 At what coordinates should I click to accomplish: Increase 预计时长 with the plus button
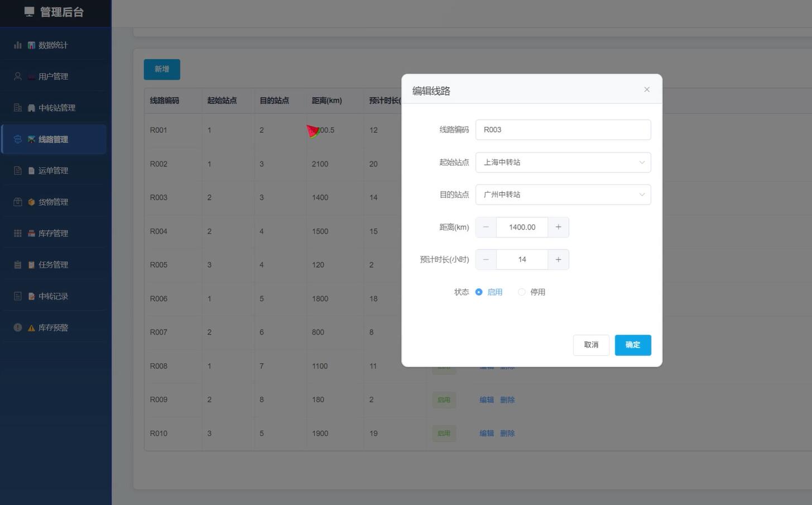pos(558,259)
